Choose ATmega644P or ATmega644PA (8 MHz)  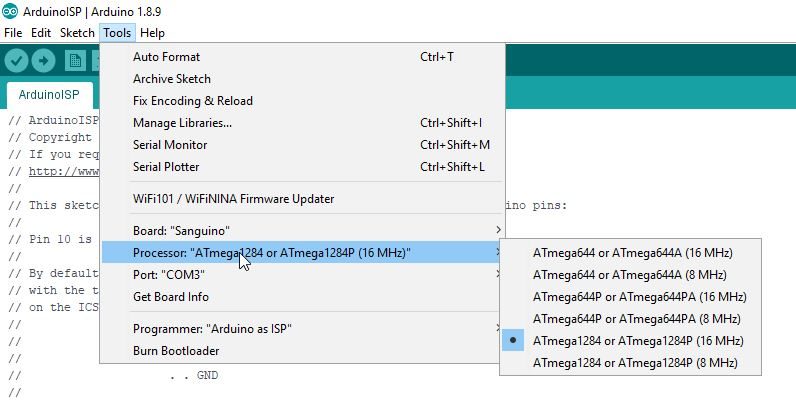pyautogui.click(x=636, y=319)
